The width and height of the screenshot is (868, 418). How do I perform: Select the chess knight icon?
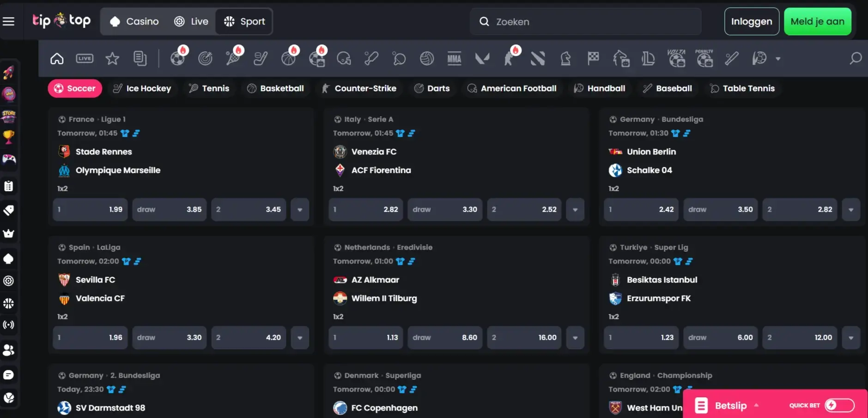[x=565, y=59]
